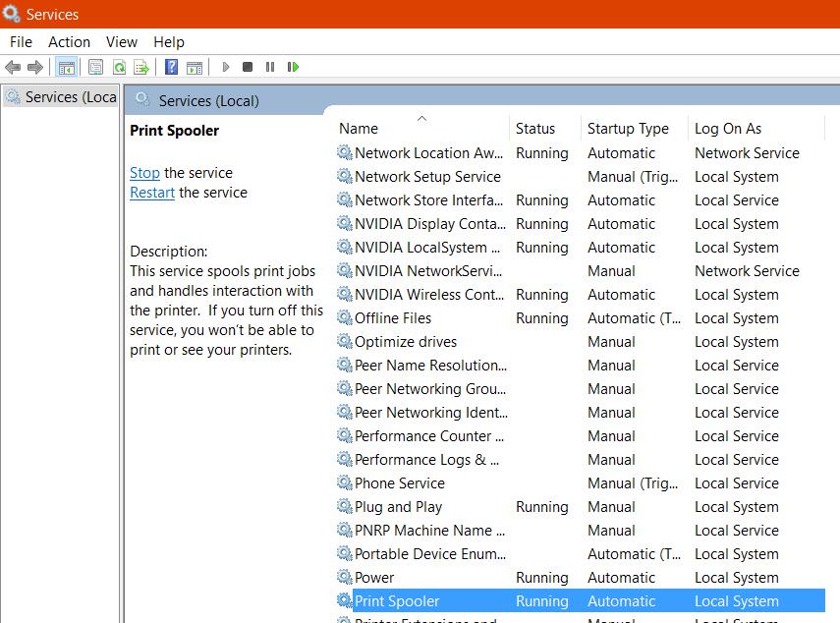Viewport: 840px width, 623px height.
Task: Open the File menu
Action: tap(21, 42)
